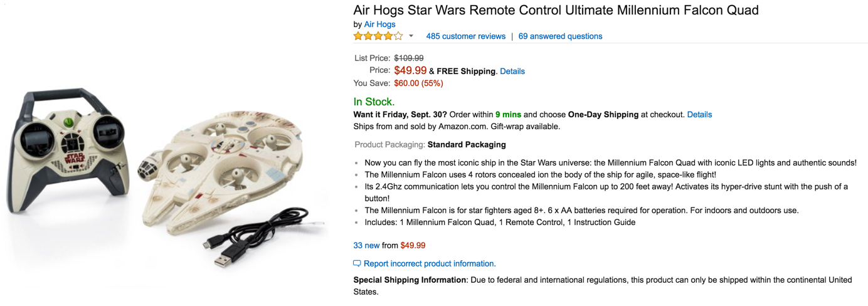Screen dimensions: 868x306
Task: Click the product title heading
Action: point(556,10)
